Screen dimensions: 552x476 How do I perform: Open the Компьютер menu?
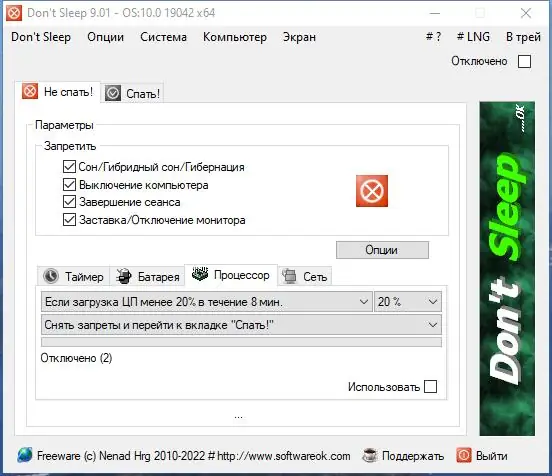pos(235,37)
